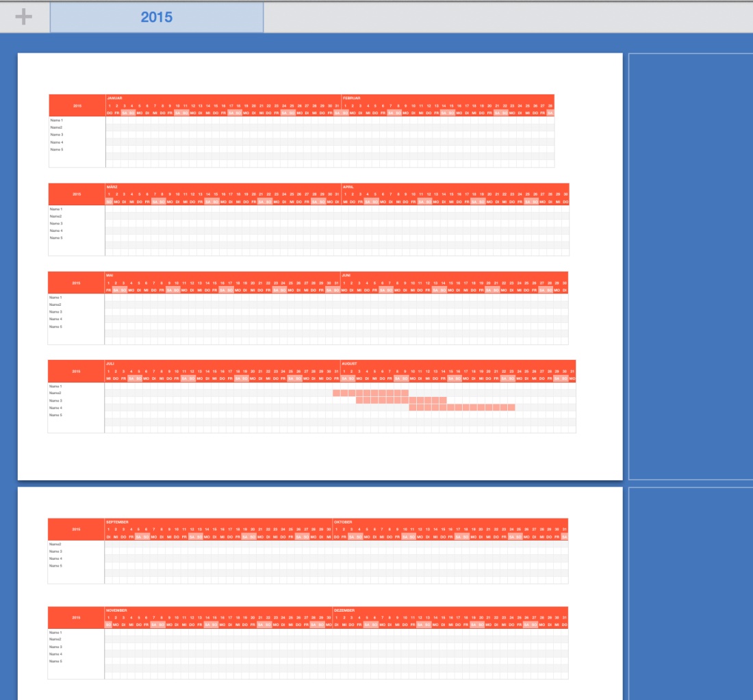The width and height of the screenshot is (753, 700).
Task: Select the DEZEMBER month header cell
Action: click(344, 610)
